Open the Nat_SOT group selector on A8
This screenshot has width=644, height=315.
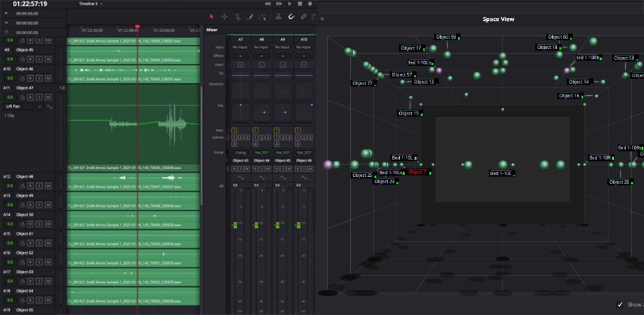[262, 152]
